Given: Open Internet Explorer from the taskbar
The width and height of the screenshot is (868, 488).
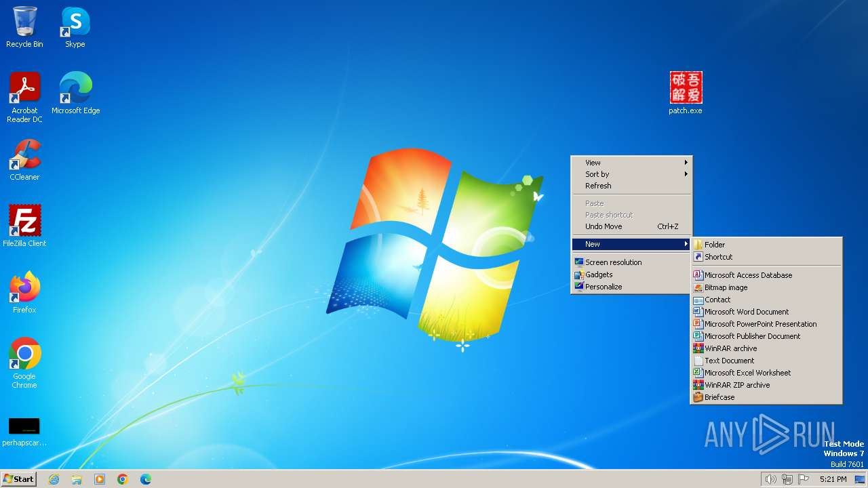Looking at the screenshot, I should click(x=54, y=479).
